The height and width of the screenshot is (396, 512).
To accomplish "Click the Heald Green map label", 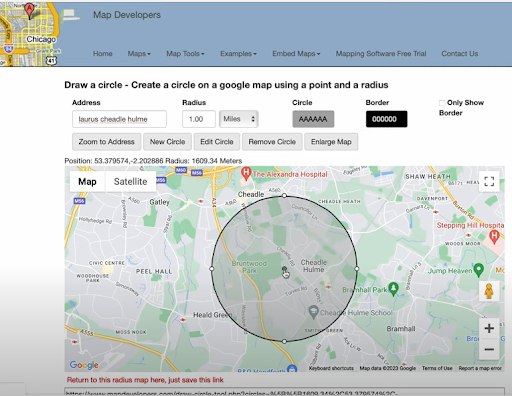I will (x=212, y=315).
